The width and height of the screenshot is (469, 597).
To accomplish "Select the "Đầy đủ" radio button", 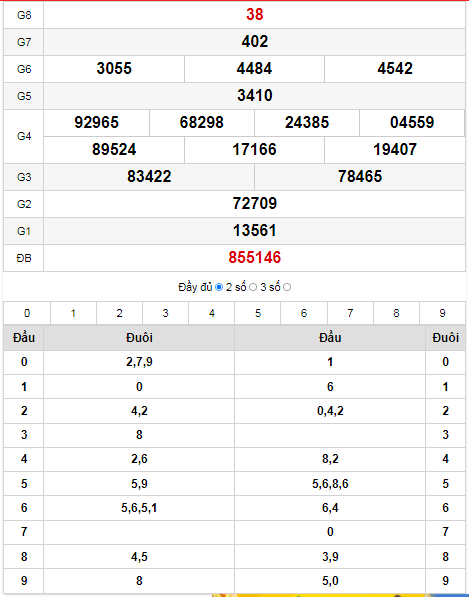I will pos(219,287).
